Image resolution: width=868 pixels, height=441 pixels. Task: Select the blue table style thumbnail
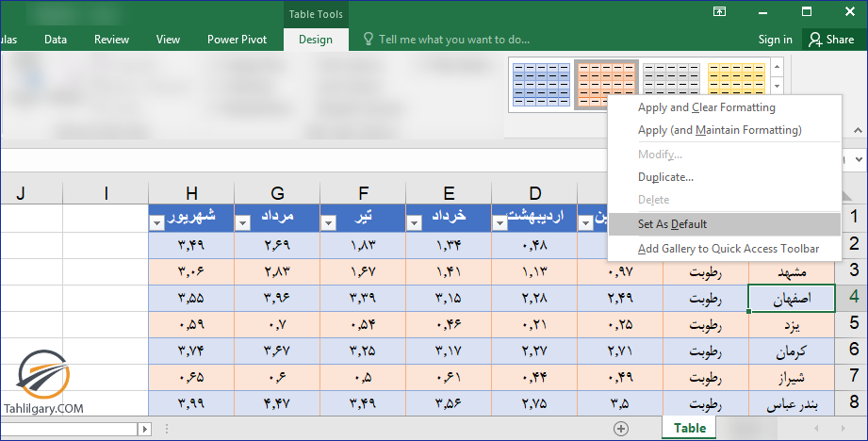pos(541,85)
